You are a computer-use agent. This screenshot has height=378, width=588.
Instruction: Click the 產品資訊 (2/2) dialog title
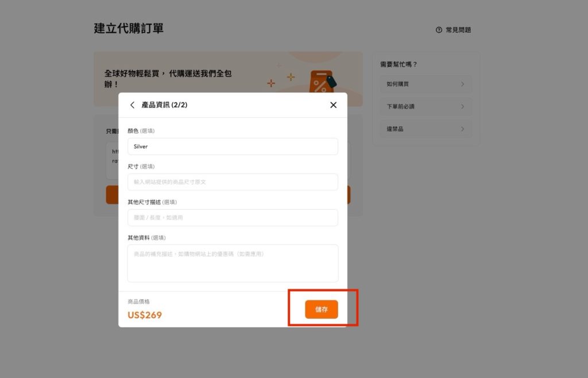point(165,105)
